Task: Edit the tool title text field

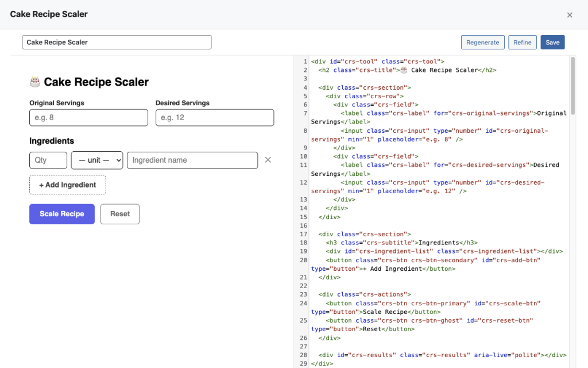Action: click(117, 43)
